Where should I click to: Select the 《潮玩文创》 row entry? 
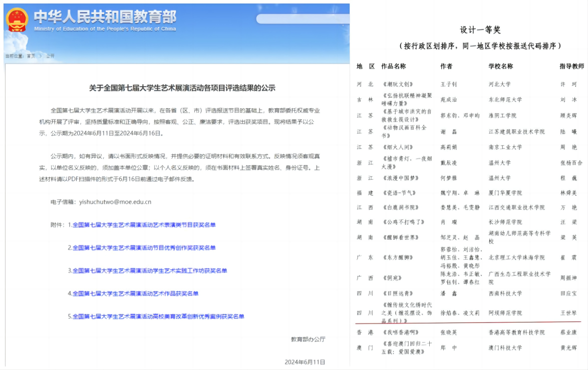pos(398,84)
